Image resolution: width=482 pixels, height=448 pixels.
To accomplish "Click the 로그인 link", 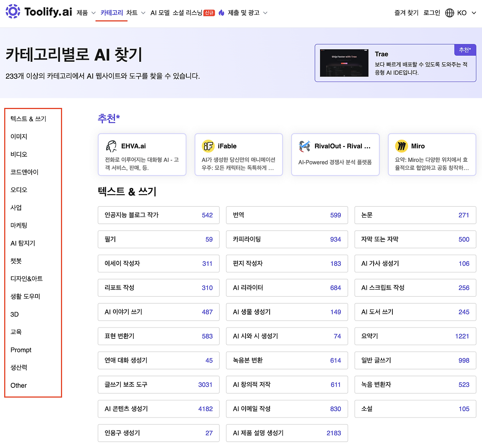I will [431, 12].
